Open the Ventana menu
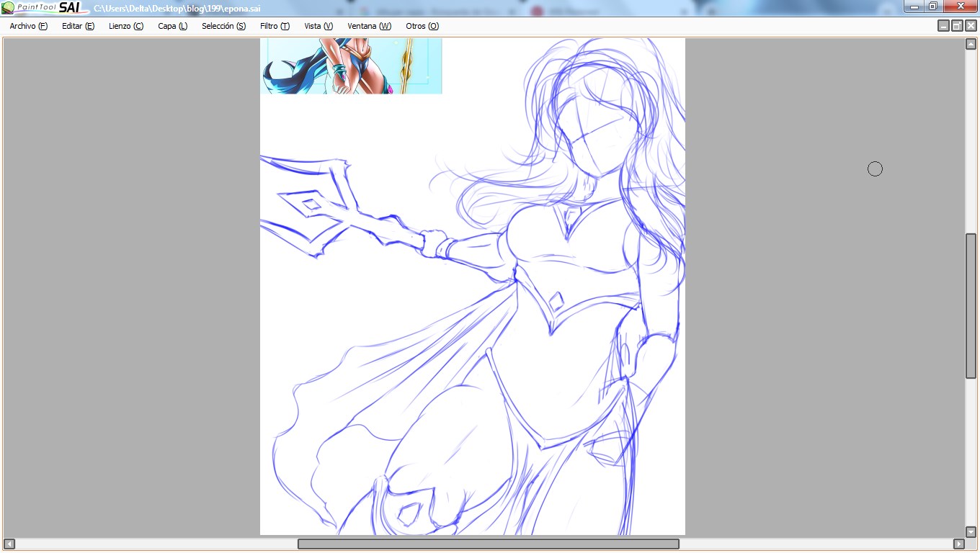The image size is (980, 553). click(x=369, y=26)
